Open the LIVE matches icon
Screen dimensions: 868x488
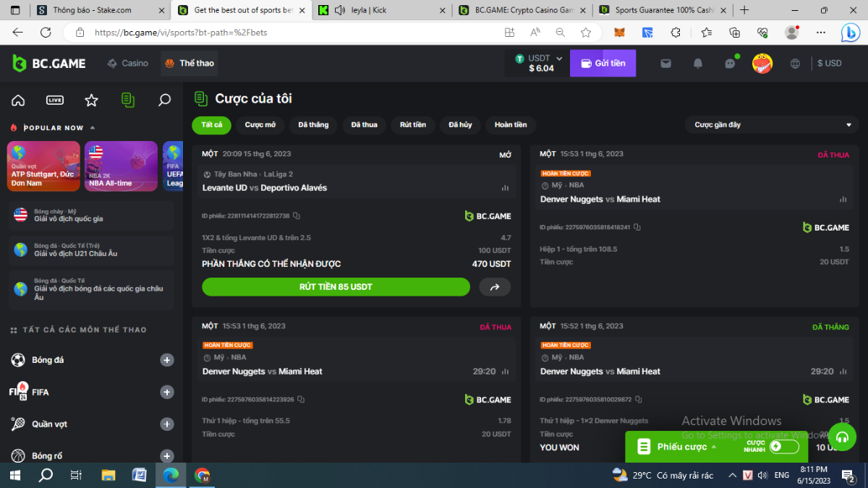[55, 100]
